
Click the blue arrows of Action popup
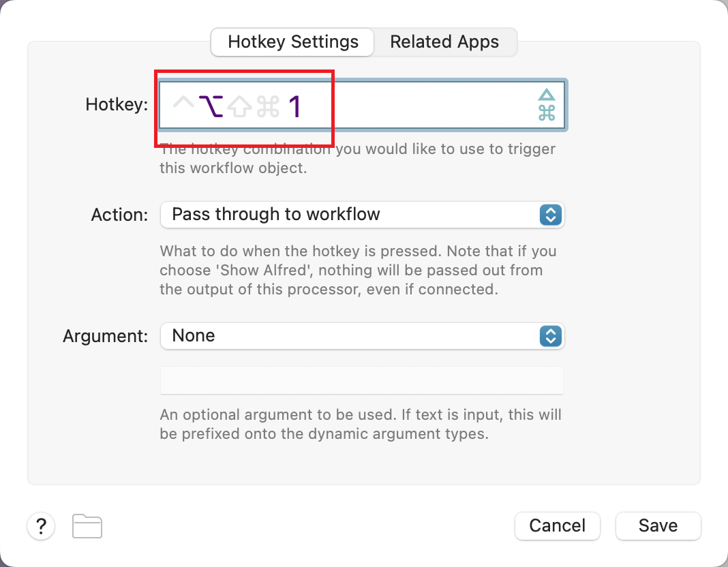click(551, 215)
